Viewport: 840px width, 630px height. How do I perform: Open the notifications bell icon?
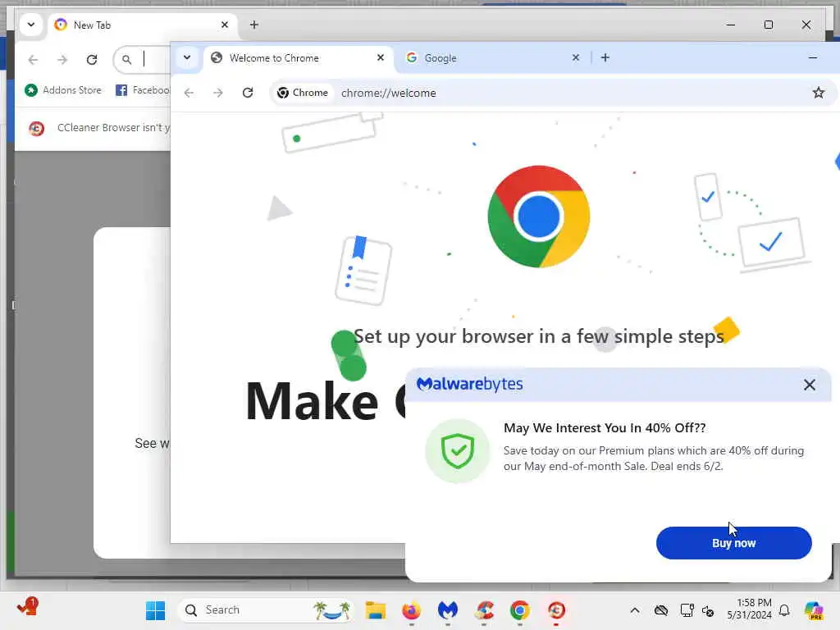pos(784,610)
